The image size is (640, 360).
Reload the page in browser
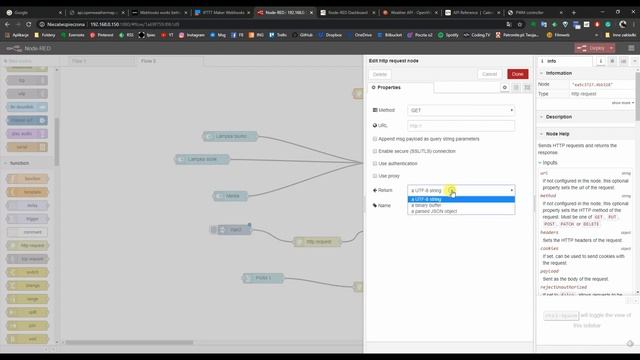coord(28,24)
